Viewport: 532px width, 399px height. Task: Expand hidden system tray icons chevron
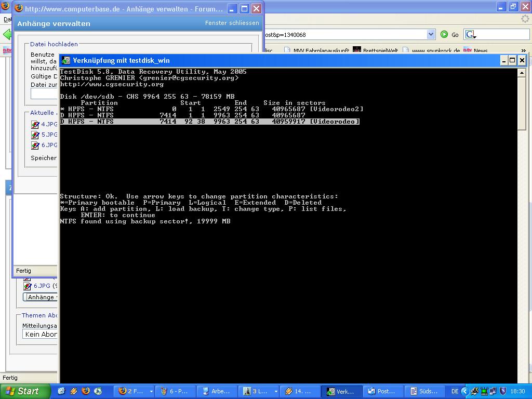465,391
